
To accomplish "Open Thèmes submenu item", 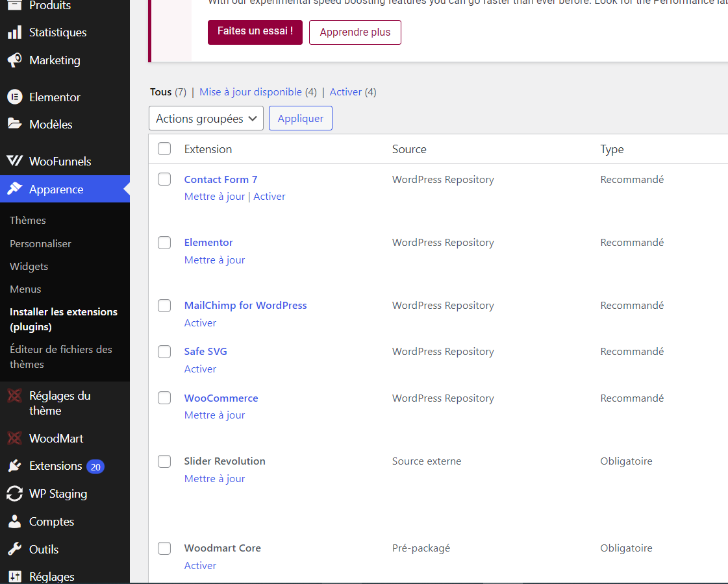I will click(28, 221).
